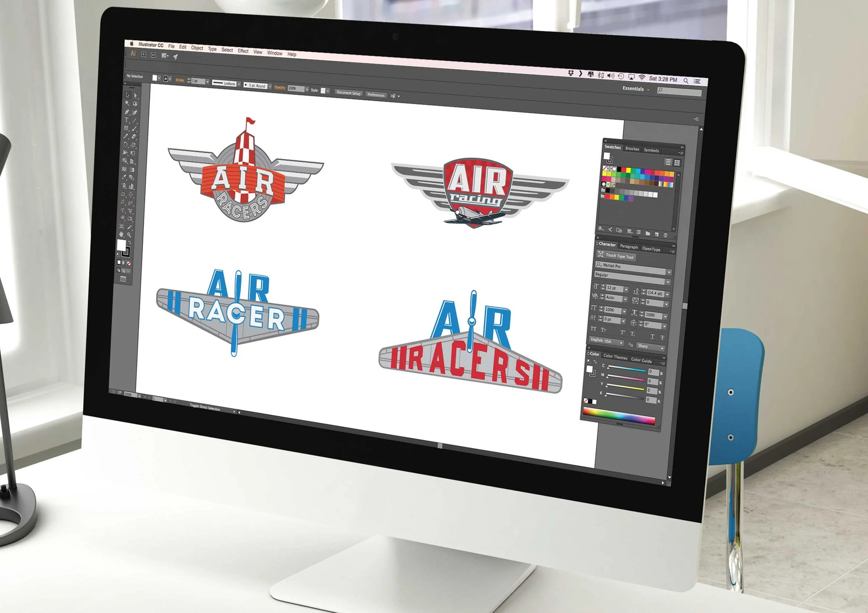The height and width of the screenshot is (613, 868).
Task: Select the Rotate tool
Action: pyautogui.click(x=125, y=144)
